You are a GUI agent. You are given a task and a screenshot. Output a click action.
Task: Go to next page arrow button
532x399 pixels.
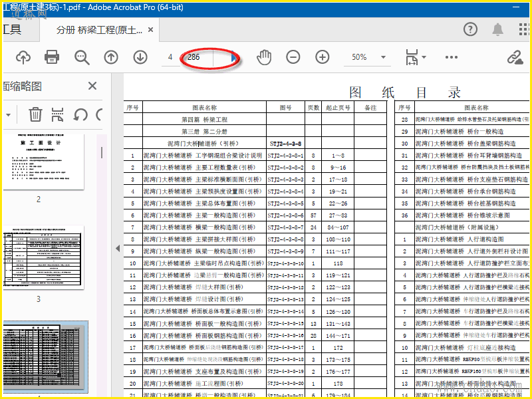140,57
